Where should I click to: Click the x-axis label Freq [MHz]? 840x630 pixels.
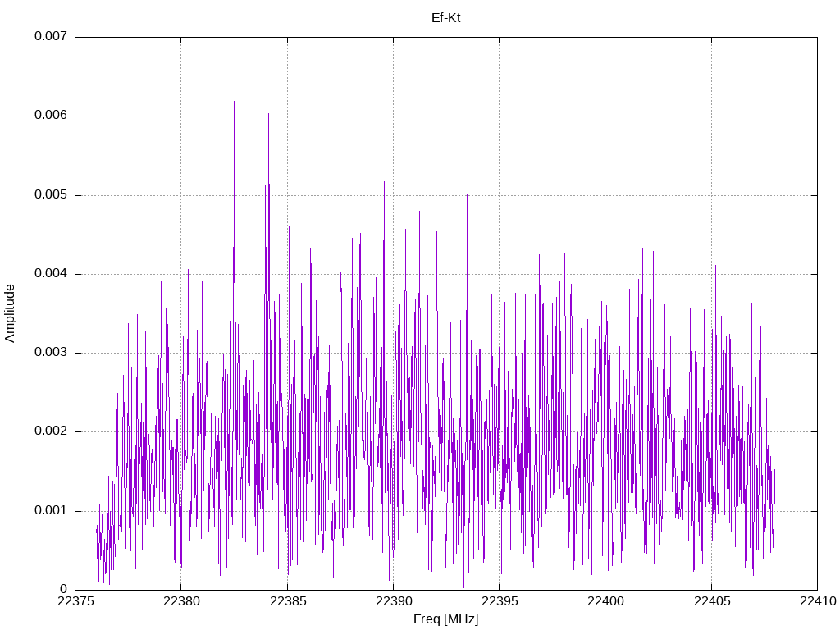point(445,619)
